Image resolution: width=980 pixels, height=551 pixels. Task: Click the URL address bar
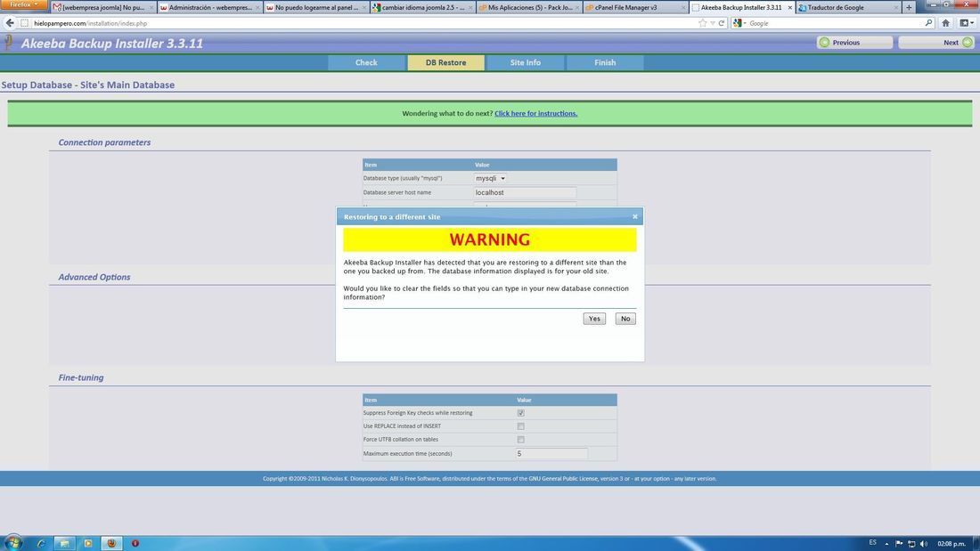363,23
